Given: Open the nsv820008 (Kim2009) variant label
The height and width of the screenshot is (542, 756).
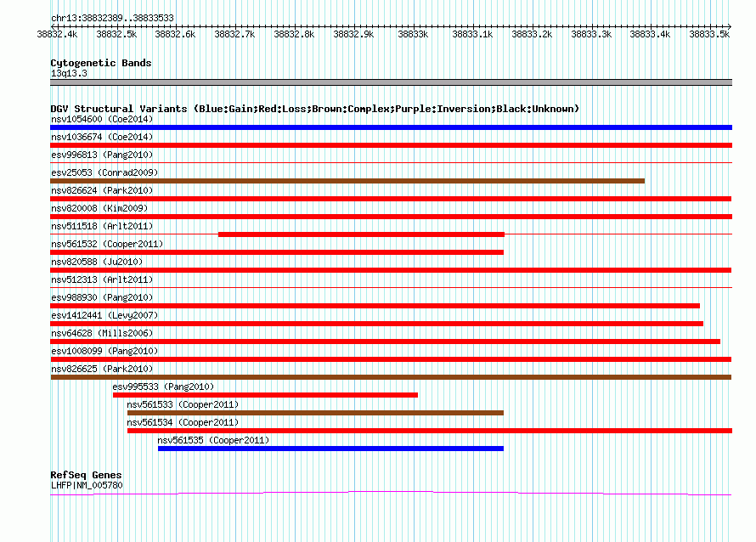Looking at the screenshot, I should click(99, 208).
